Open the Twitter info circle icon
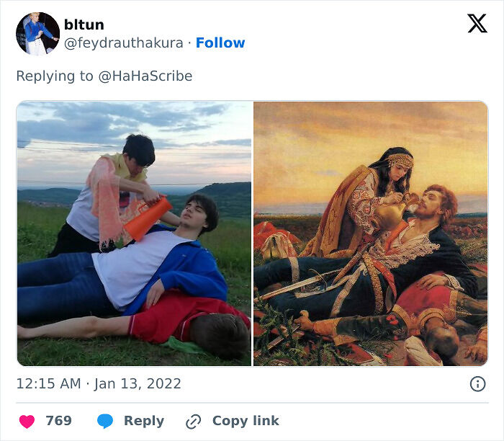 (477, 384)
